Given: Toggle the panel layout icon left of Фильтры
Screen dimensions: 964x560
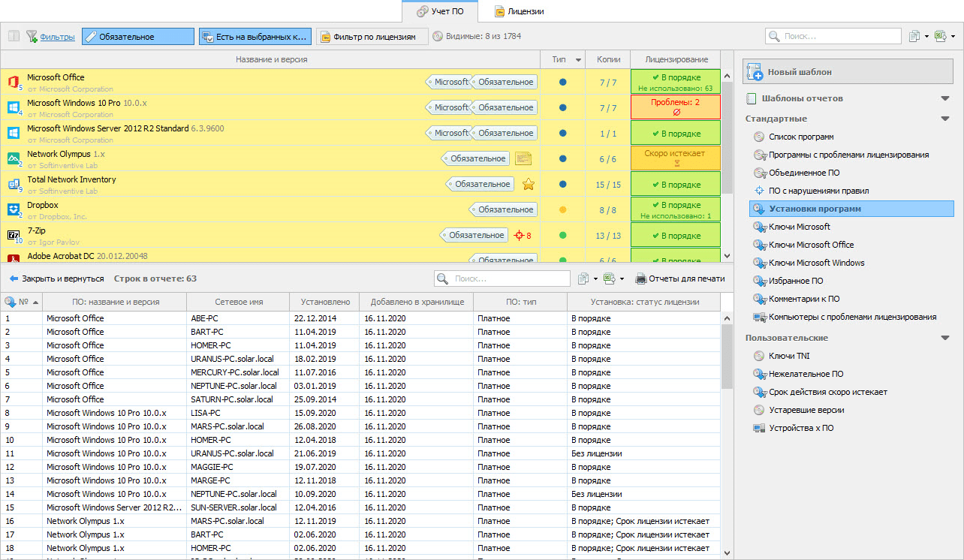Looking at the screenshot, I should [14, 36].
